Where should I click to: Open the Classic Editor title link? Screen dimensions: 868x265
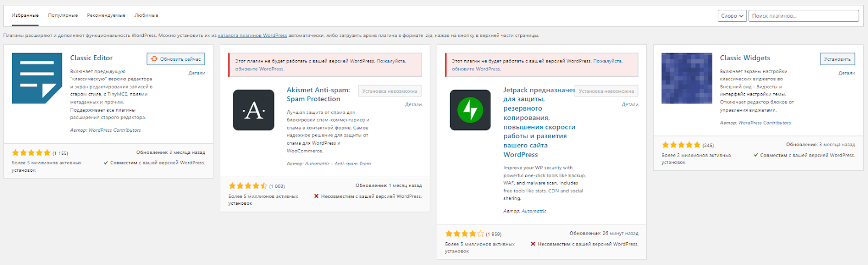pos(91,58)
